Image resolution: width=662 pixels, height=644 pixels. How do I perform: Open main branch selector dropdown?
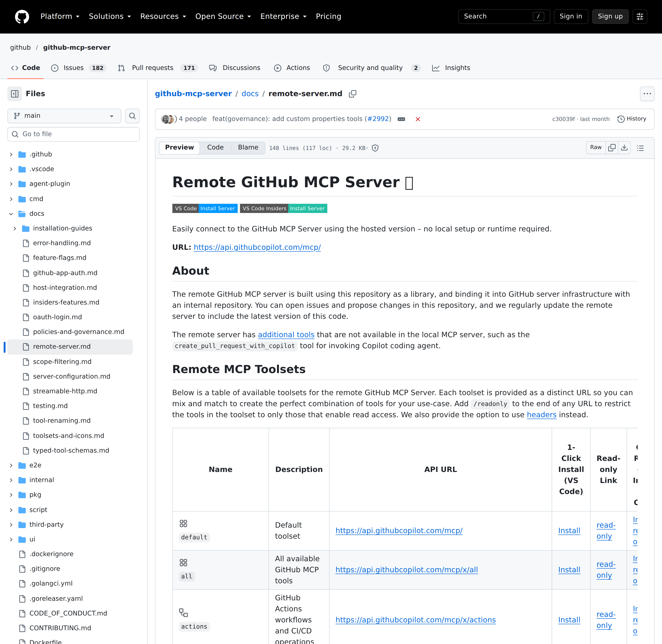pyautogui.click(x=64, y=116)
